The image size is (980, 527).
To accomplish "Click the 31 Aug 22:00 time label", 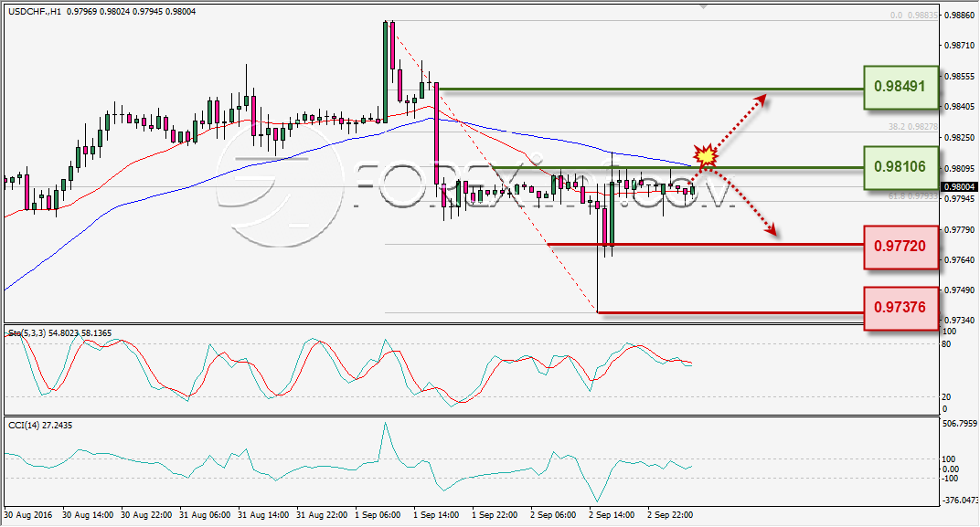I will click(322, 515).
